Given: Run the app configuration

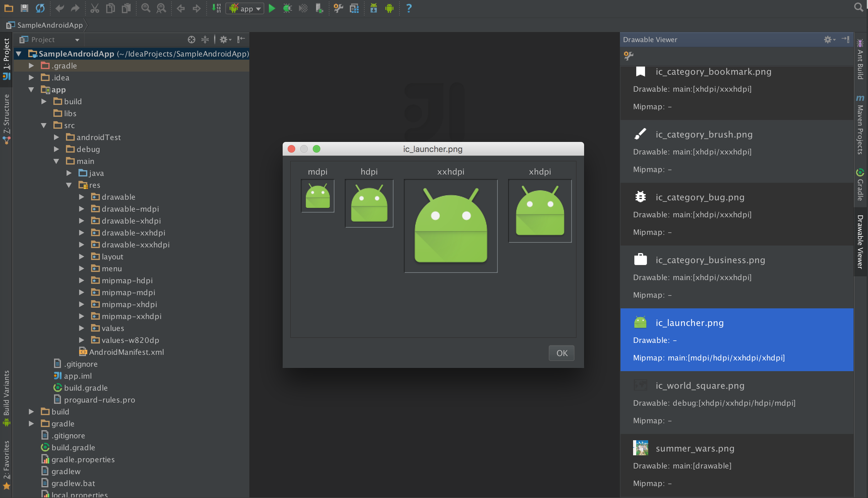Looking at the screenshot, I should (272, 8).
